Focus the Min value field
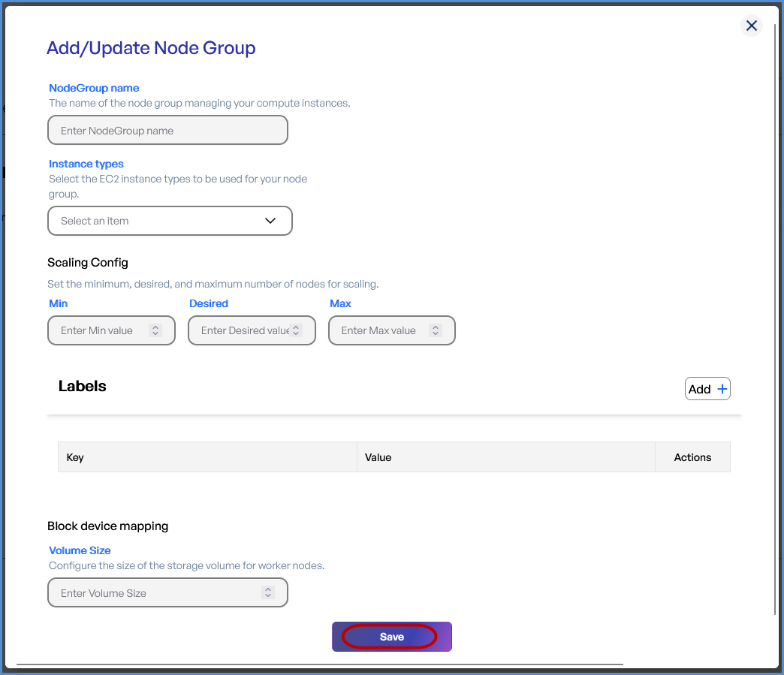 (99, 330)
